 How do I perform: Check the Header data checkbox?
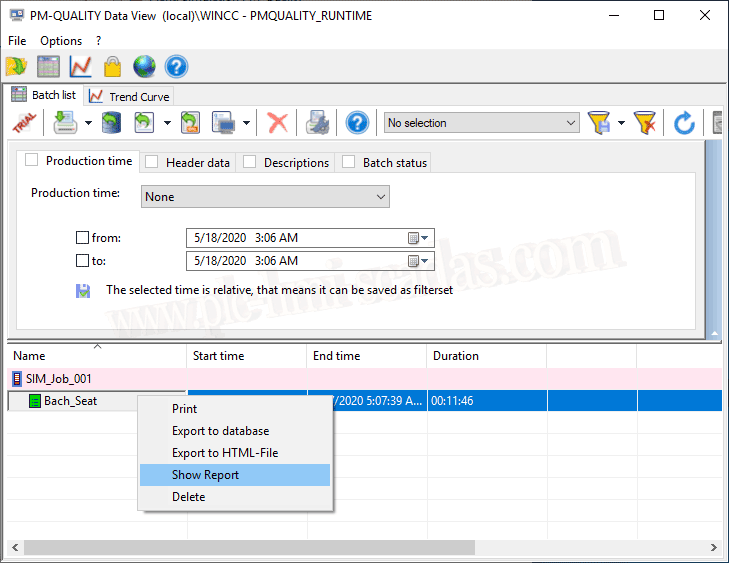pyautogui.click(x=152, y=161)
